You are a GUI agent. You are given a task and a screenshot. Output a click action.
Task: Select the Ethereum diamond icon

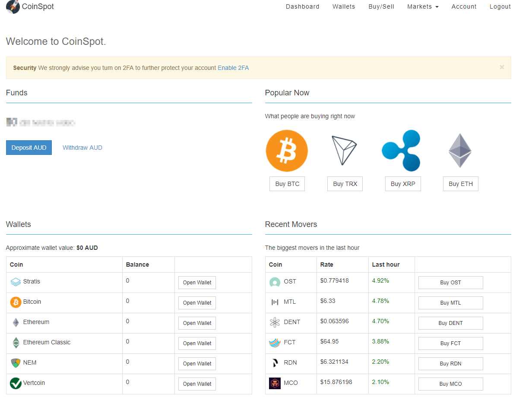coord(459,151)
